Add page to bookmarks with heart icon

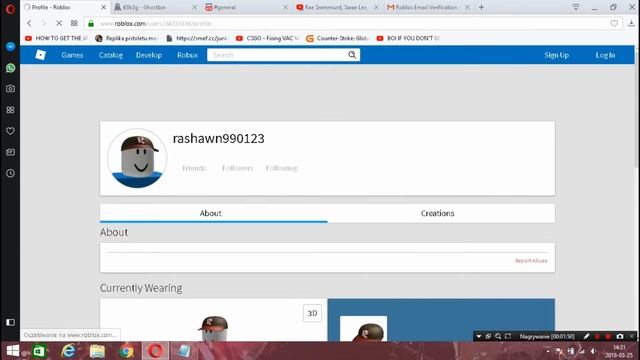[614, 23]
